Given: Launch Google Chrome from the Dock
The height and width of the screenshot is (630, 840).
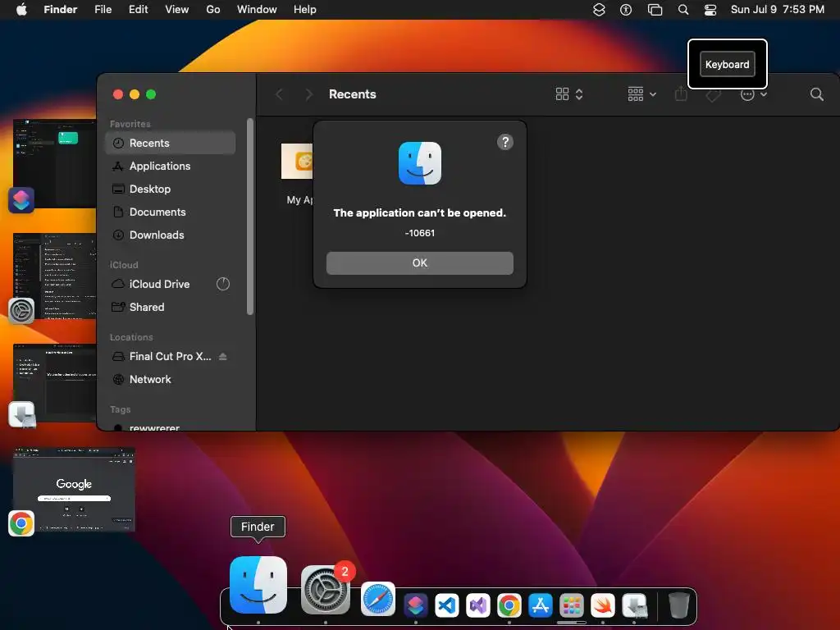Looking at the screenshot, I should tap(509, 605).
